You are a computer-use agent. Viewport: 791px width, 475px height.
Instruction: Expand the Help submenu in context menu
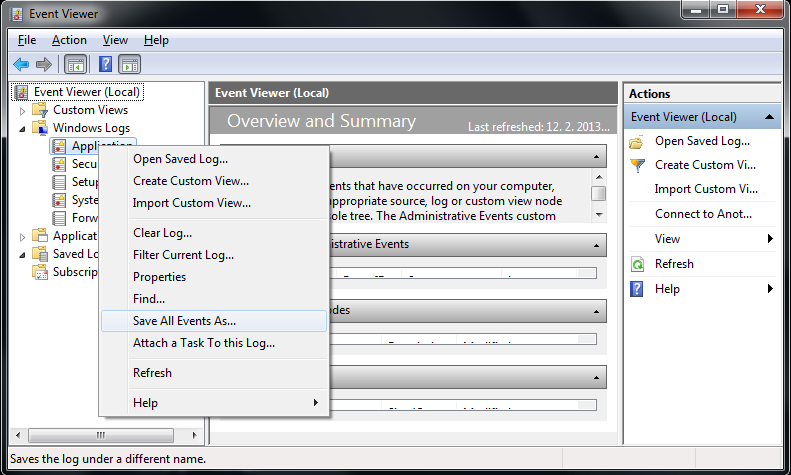(x=315, y=403)
